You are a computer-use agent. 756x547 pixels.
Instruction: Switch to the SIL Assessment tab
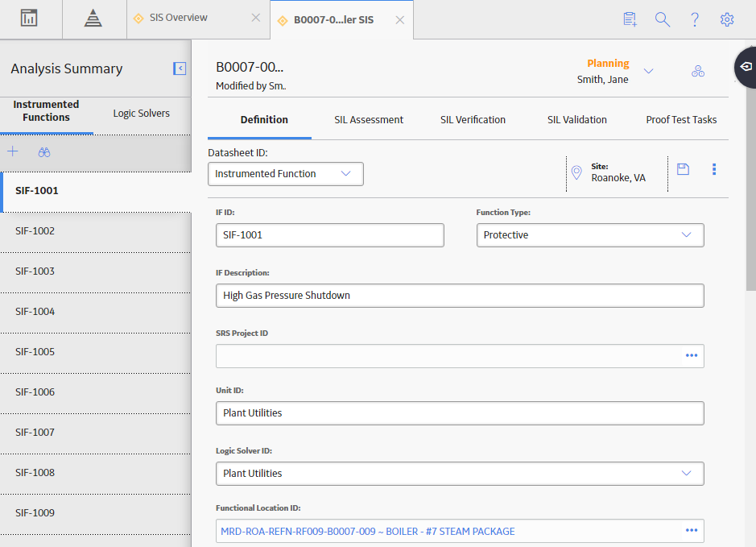click(369, 119)
